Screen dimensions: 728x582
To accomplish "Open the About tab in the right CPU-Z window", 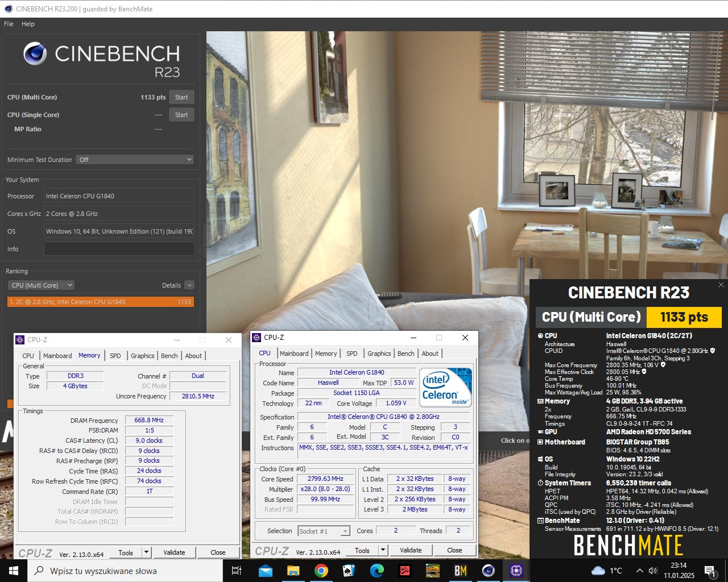I will click(x=430, y=354).
